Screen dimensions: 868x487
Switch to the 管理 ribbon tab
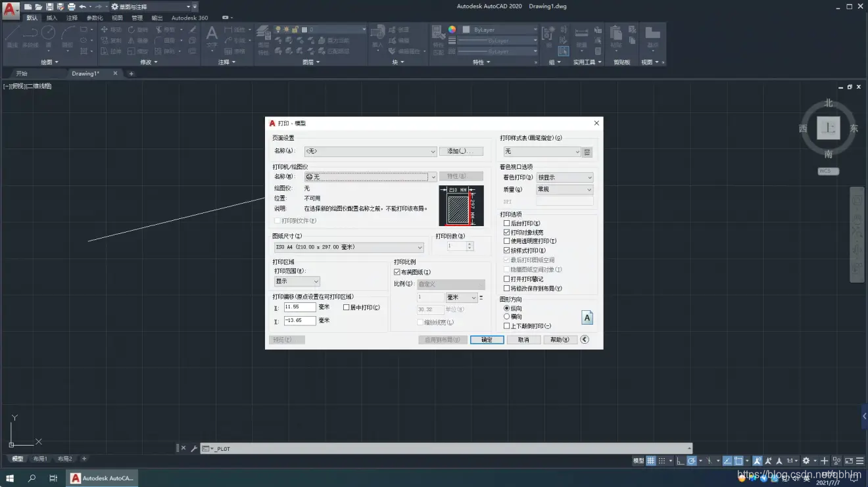137,18
